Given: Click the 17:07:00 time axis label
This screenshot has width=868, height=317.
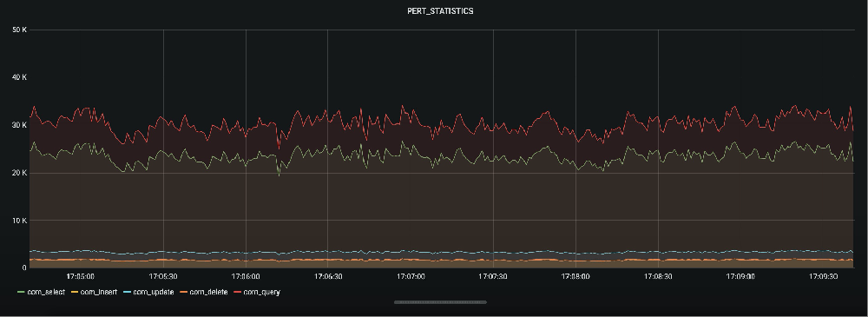Looking at the screenshot, I should point(411,276).
